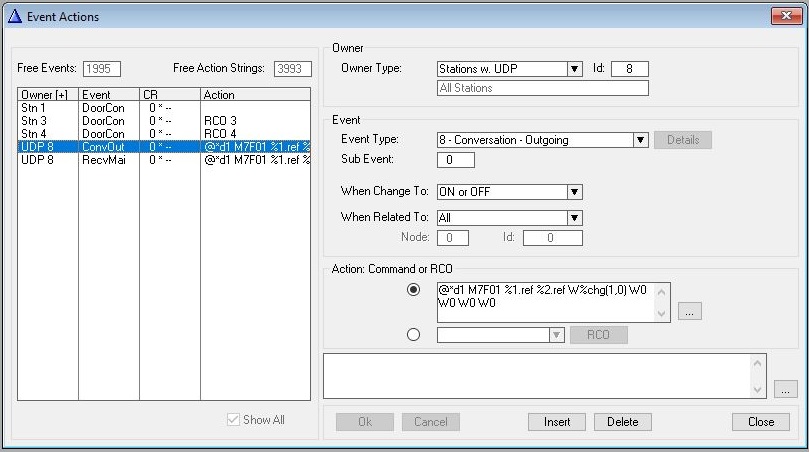Click the Insert button
Screen dimensions: 809x452
pos(557,422)
